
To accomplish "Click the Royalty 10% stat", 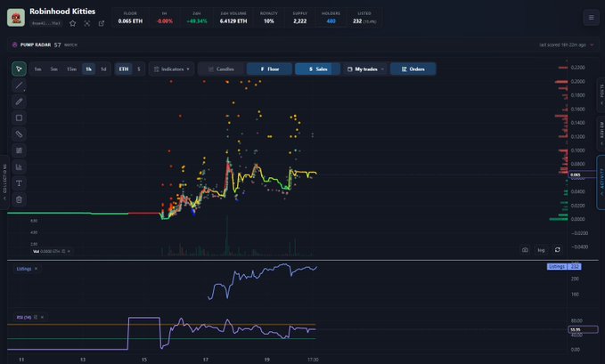I will click(x=268, y=18).
